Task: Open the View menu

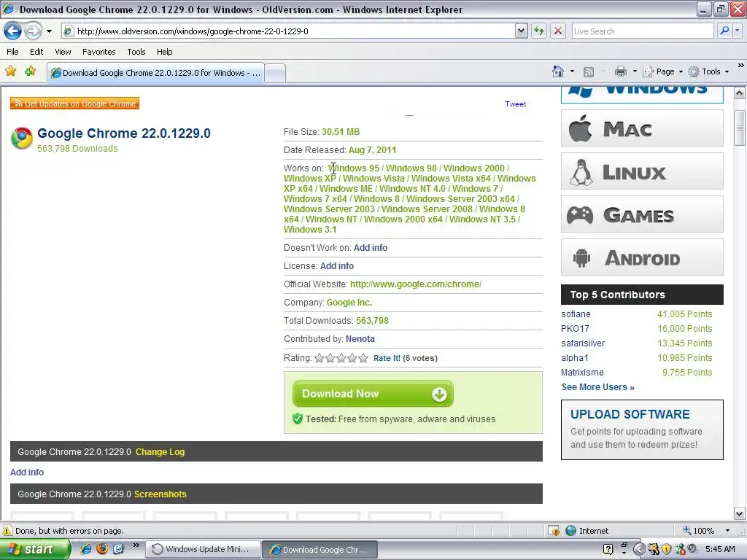Action: (63, 52)
